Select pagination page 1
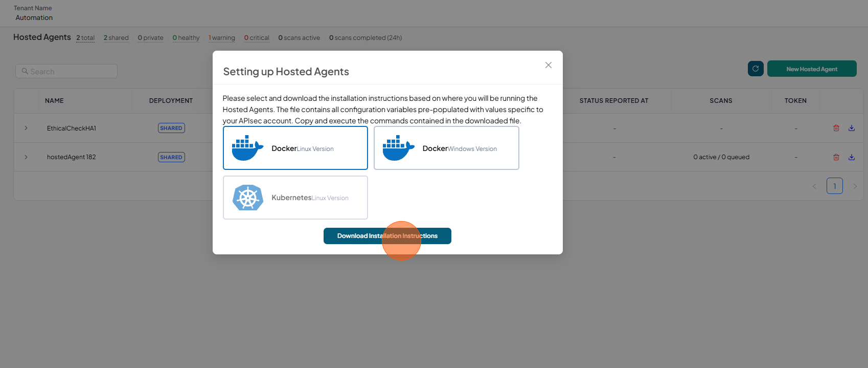 pos(835,186)
